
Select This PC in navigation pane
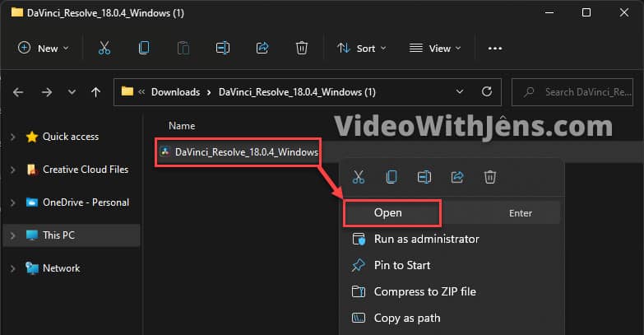58,235
